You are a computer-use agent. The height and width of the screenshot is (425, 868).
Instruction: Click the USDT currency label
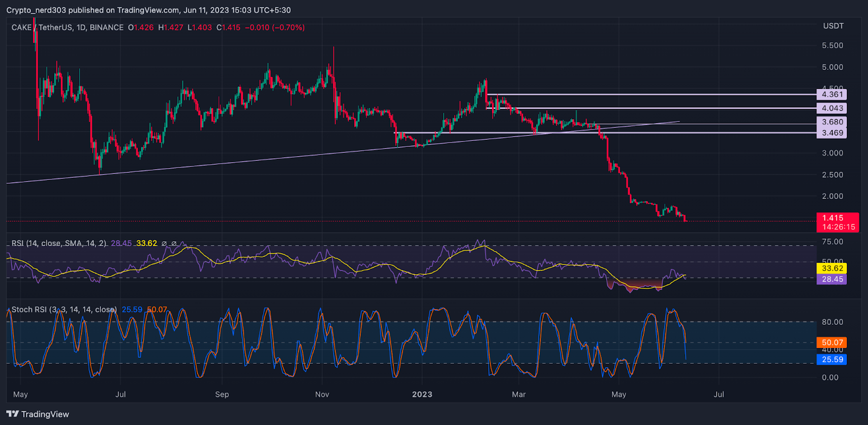[x=833, y=26]
